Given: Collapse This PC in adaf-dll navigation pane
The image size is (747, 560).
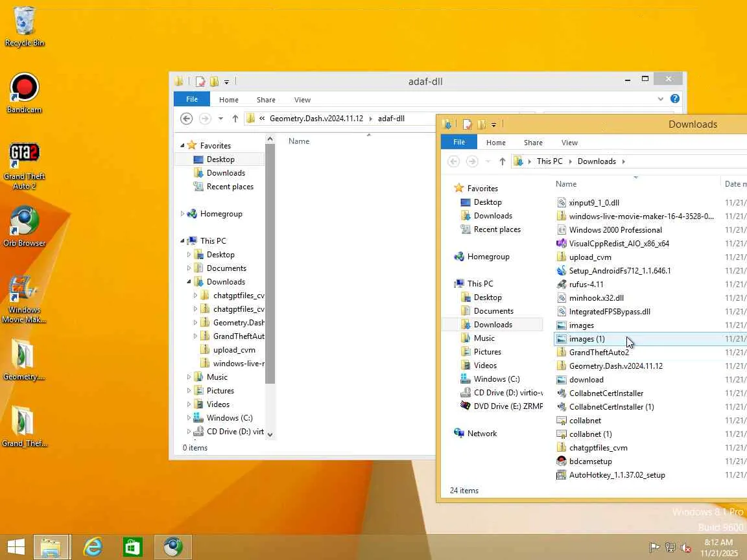Looking at the screenshot, I should coord(182,241).
